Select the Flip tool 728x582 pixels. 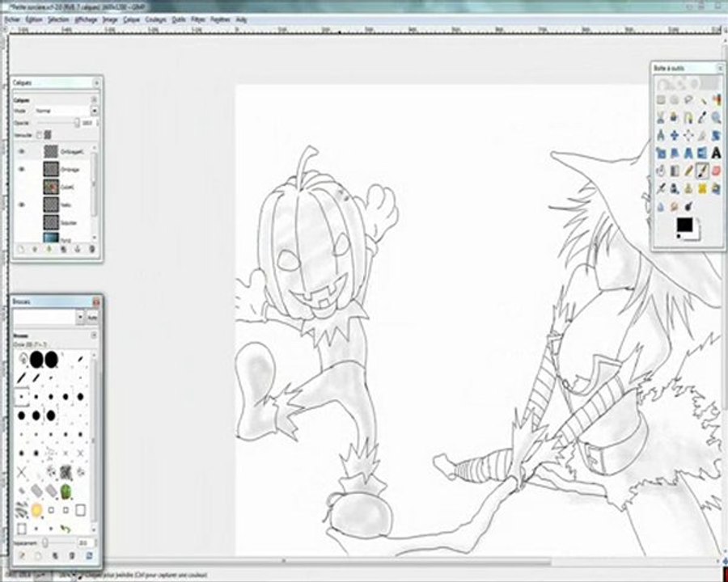(x=702, y=153)
